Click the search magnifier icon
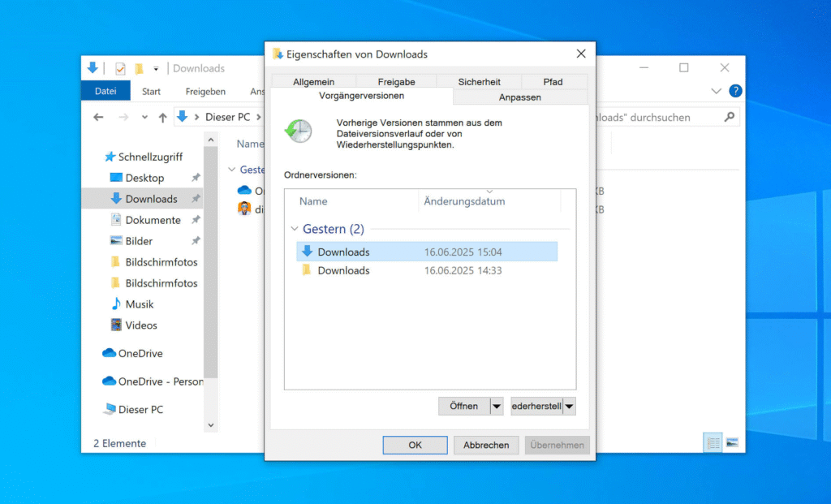831x504 pixels. pos(729,118)
